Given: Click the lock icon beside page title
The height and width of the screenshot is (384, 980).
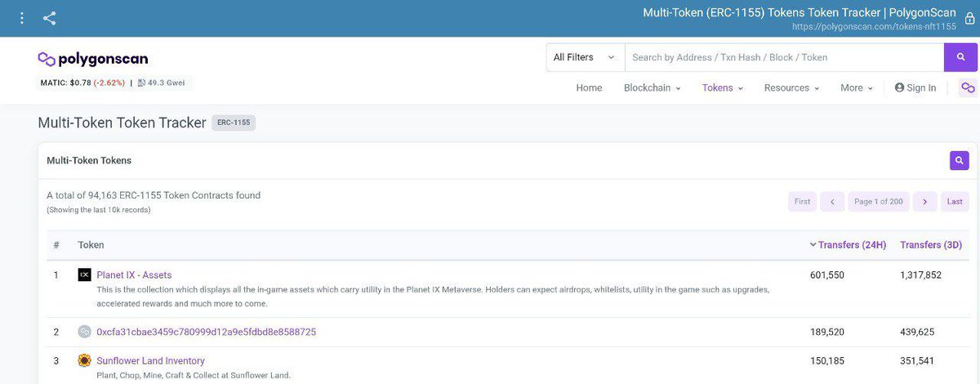Looking at the screenshot, I should pos(969,19).
